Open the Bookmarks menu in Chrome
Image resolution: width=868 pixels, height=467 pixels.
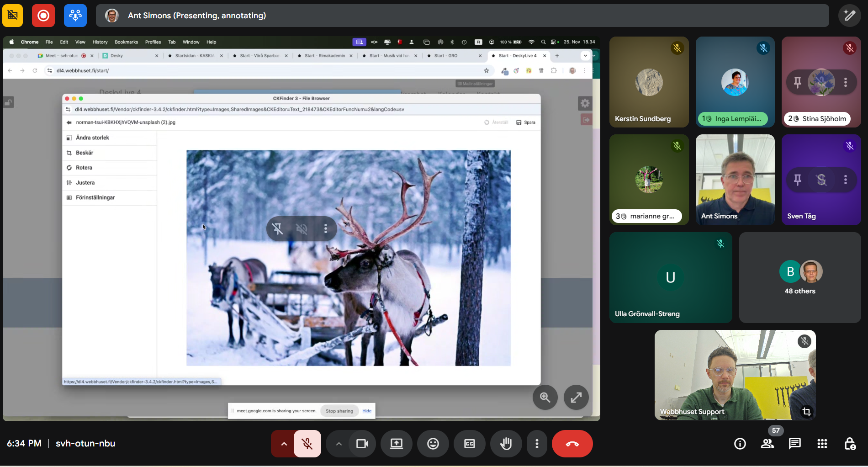tap(126, 42)
